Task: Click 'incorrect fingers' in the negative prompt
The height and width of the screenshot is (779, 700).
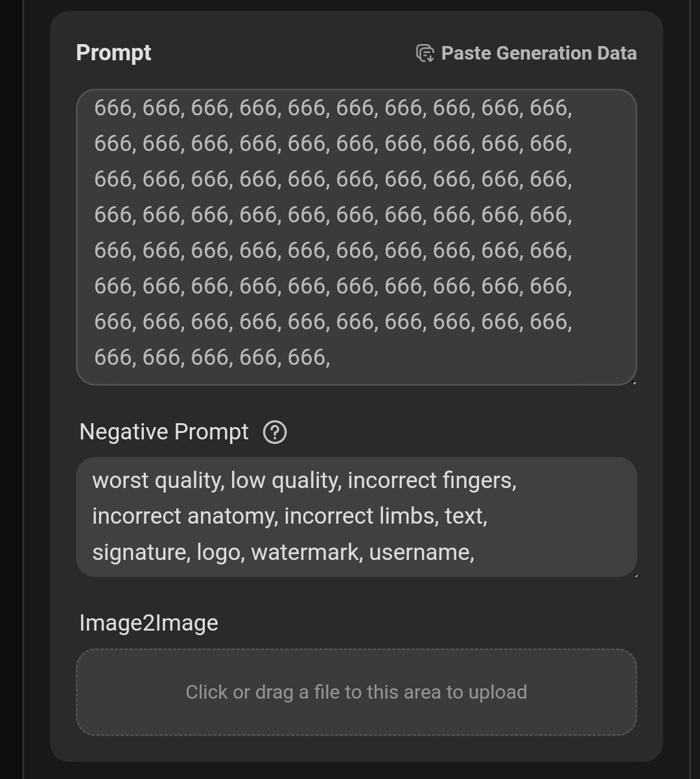Action: (430, 481)
